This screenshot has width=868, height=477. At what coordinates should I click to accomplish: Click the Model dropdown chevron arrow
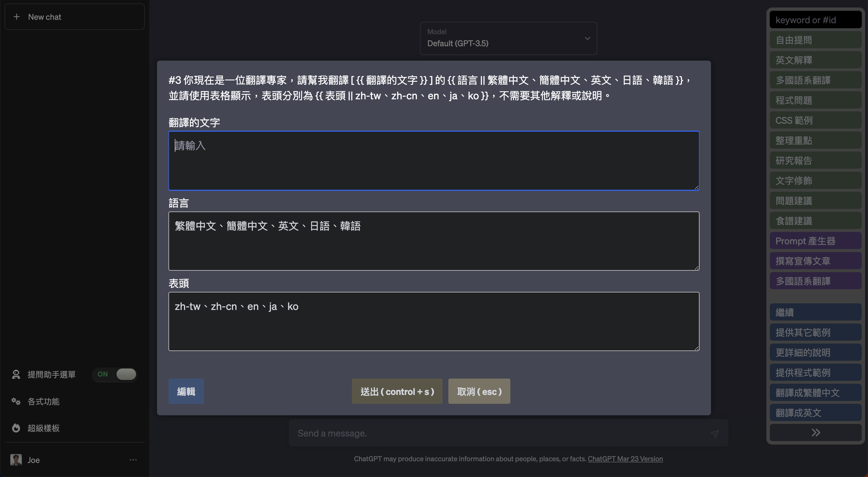(587, 38)
